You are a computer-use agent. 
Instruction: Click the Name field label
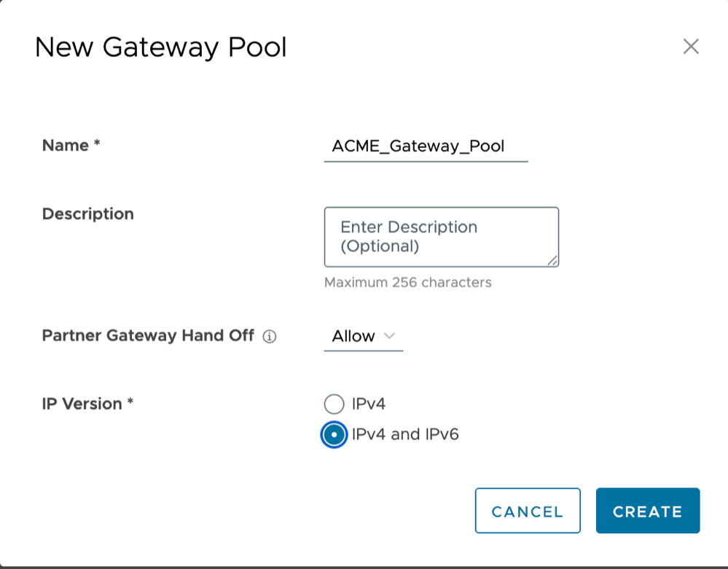coord(71,145)
